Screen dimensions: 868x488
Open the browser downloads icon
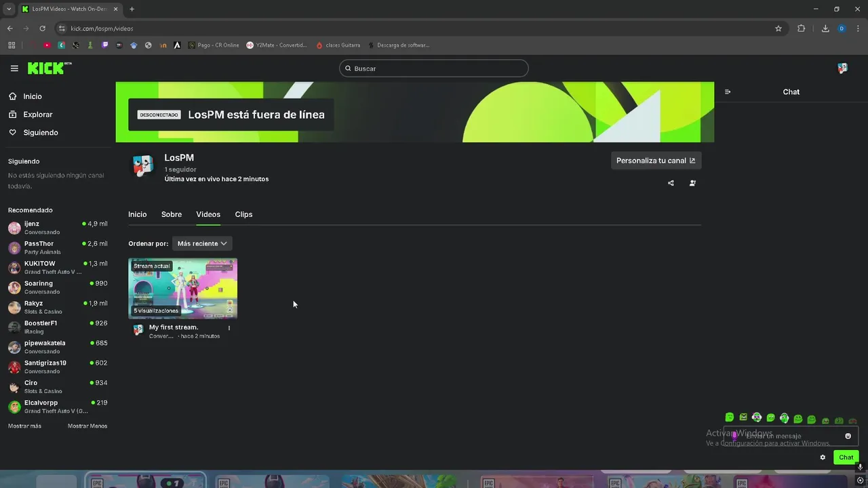point(825,28)
